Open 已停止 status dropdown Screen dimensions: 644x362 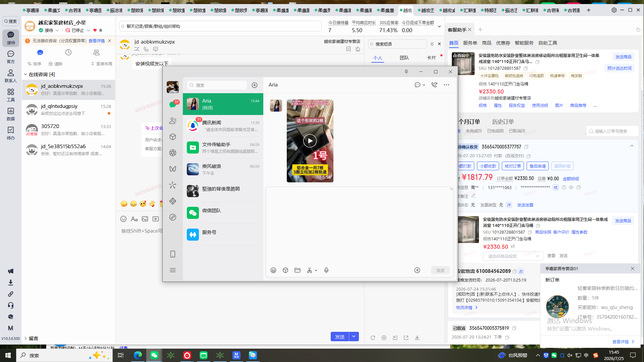click(89, 30)
